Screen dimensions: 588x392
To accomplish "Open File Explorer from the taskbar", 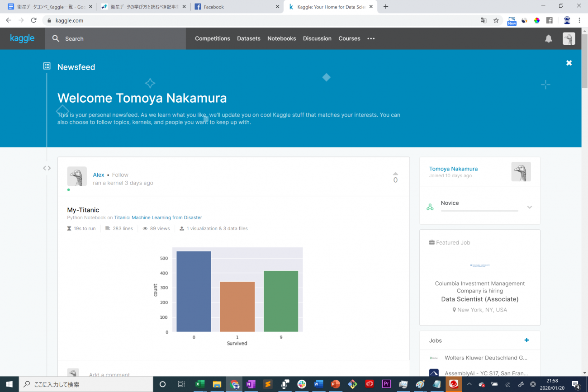I will coord(217,384).
